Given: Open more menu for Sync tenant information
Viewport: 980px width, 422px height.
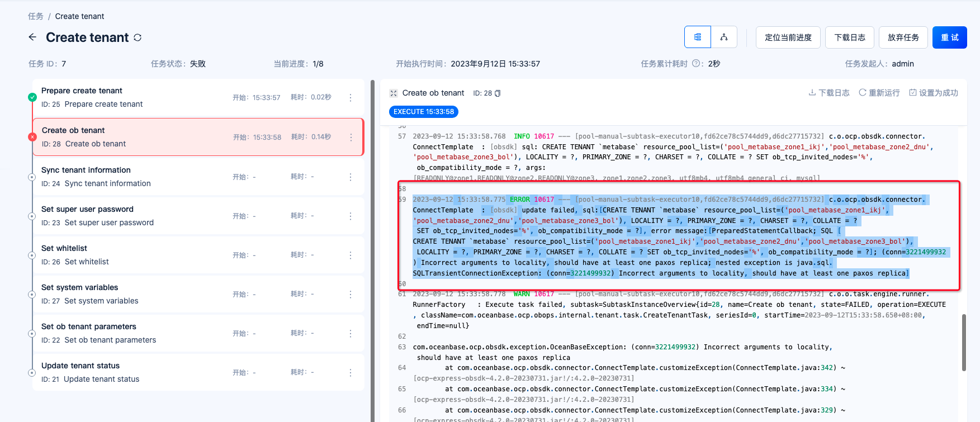Looking at the screenshot, I should coord(351,177).
